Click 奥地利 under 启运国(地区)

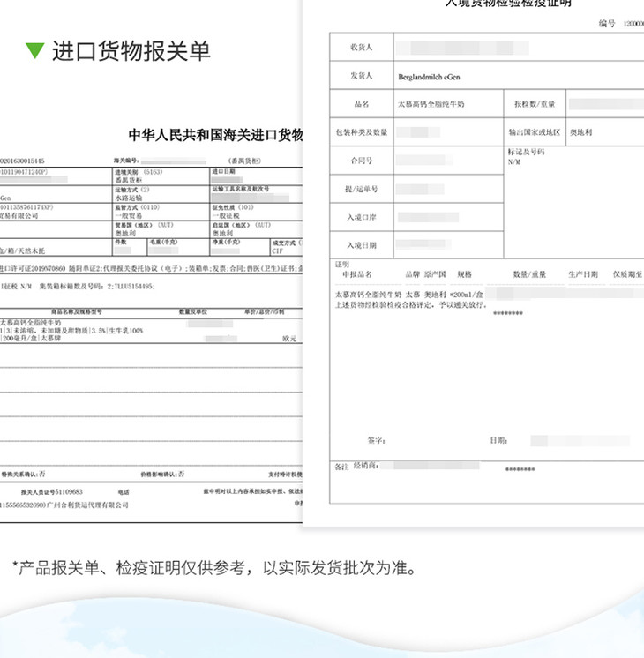point(222,234)
